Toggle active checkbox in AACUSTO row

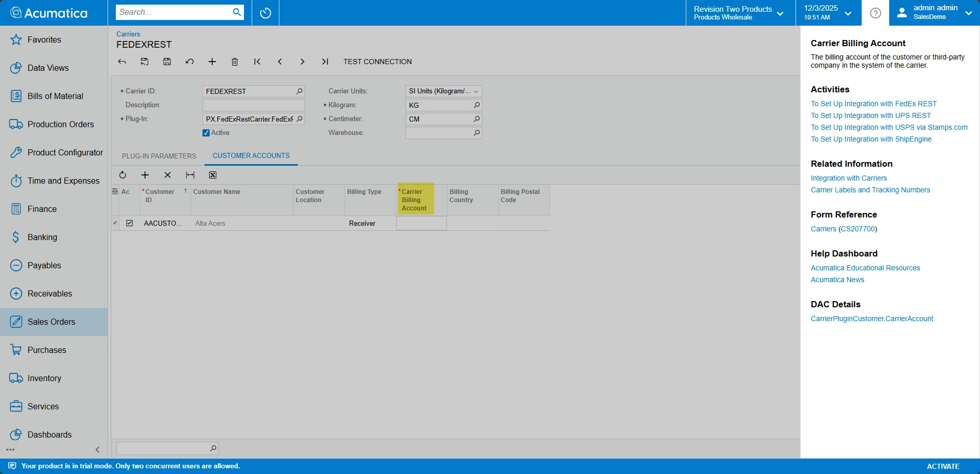(x=129, y=223)
